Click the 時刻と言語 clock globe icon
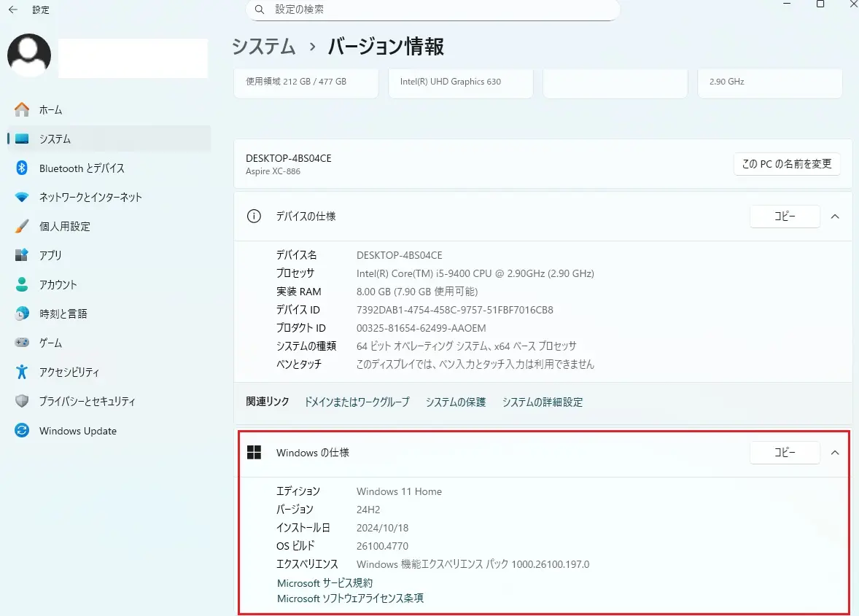Image resolution: width=859 pixels, height=616 pixels. pos(22,313)
